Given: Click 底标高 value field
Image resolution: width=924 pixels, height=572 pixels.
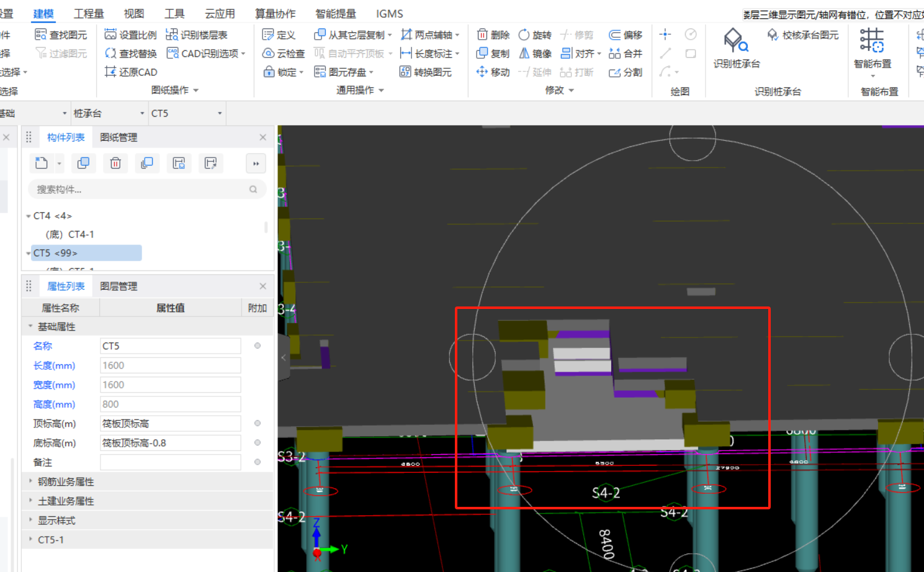Looking at the screenshot, I should (170, 442).
